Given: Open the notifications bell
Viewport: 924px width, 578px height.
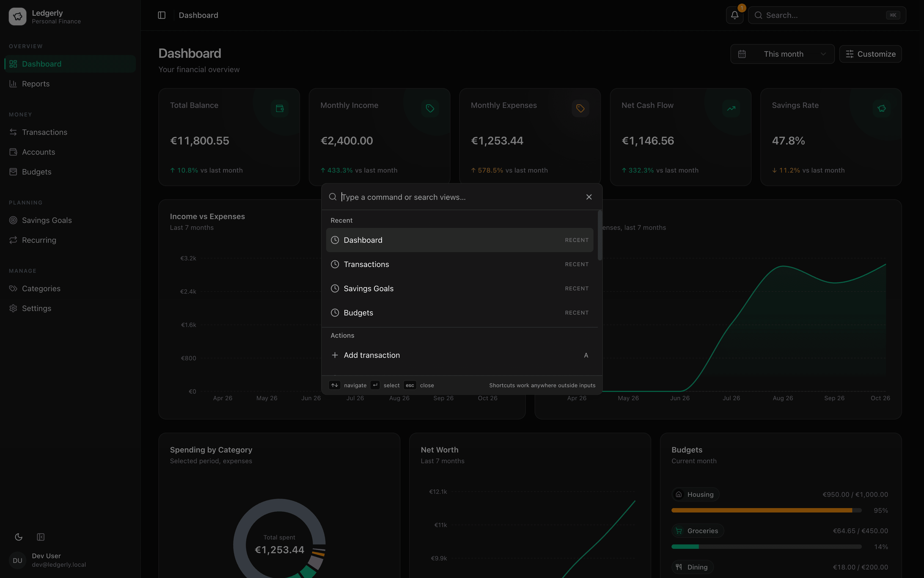Looking at the screenshot, I should (735, 15).
